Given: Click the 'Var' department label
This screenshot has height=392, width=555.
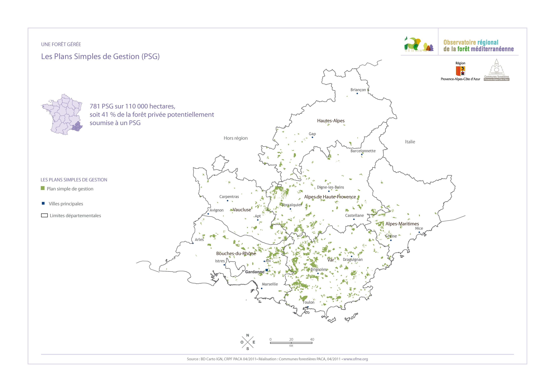Looking at the screenshot, I should [x=331, y=260].
